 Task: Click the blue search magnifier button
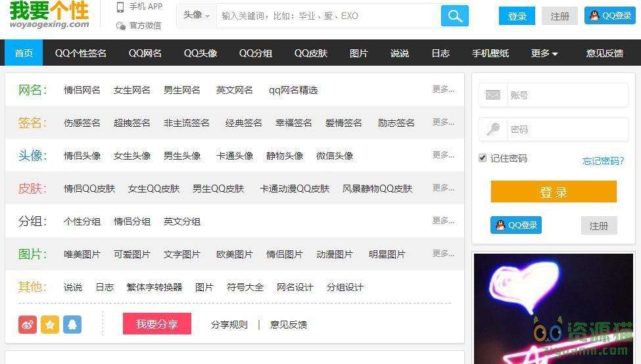(454, 16)
